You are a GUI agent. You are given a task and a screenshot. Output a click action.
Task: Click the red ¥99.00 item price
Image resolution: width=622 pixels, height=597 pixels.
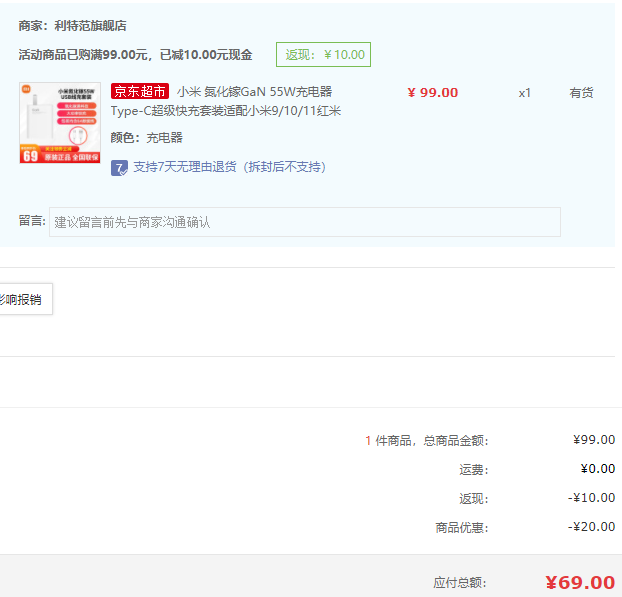432,93
